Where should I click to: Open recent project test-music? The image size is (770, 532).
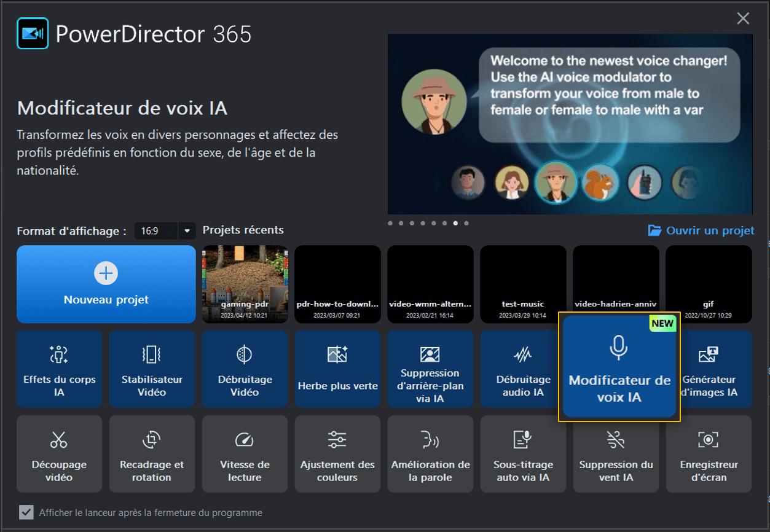[523, 284]
